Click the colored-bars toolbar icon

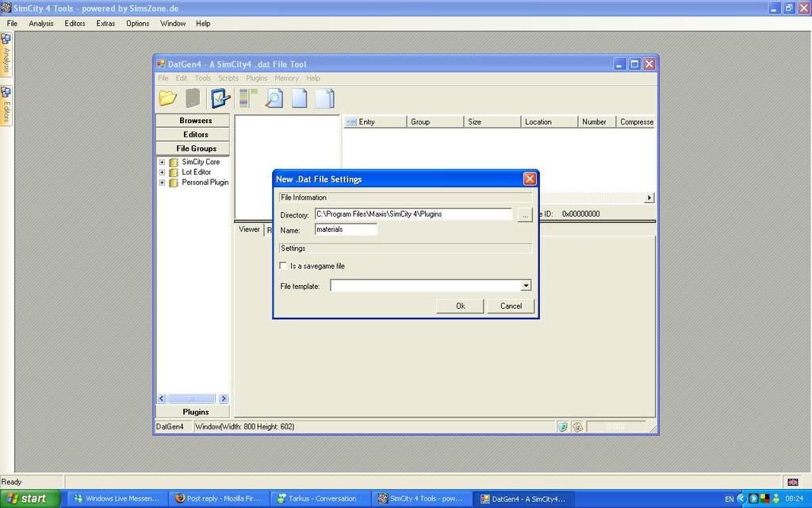248,98
